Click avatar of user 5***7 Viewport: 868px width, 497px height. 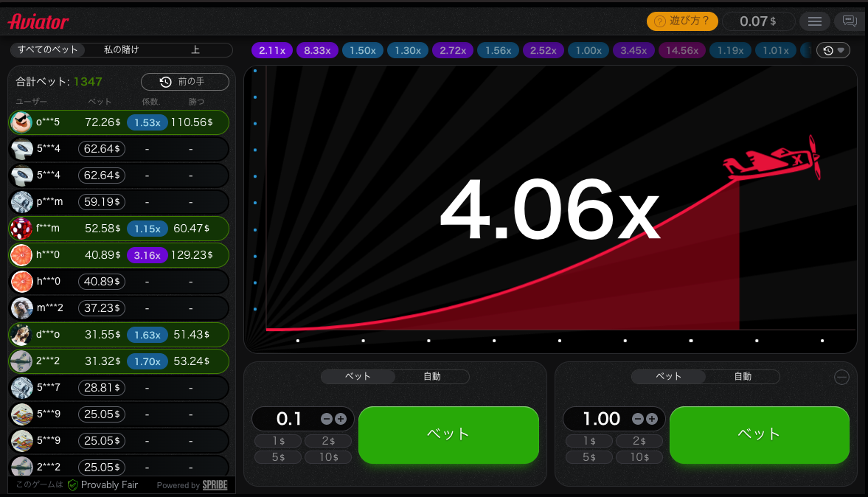click(x=21, y=388)
